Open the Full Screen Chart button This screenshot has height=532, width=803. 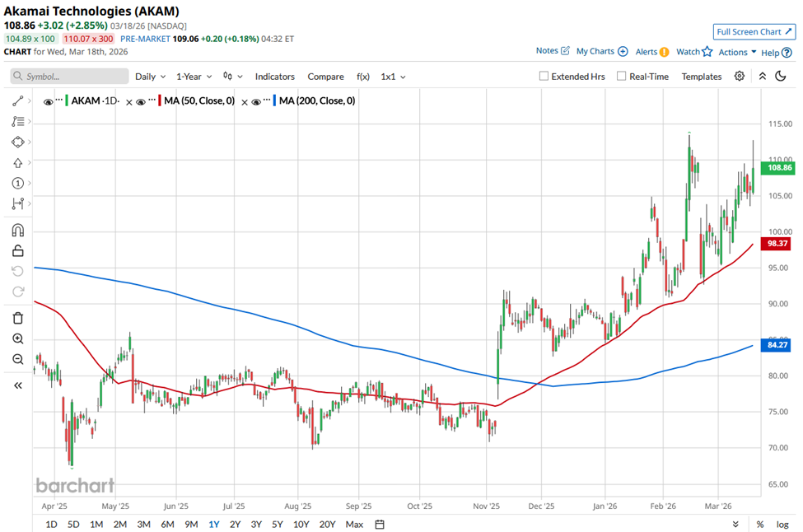tap(754, 32)
